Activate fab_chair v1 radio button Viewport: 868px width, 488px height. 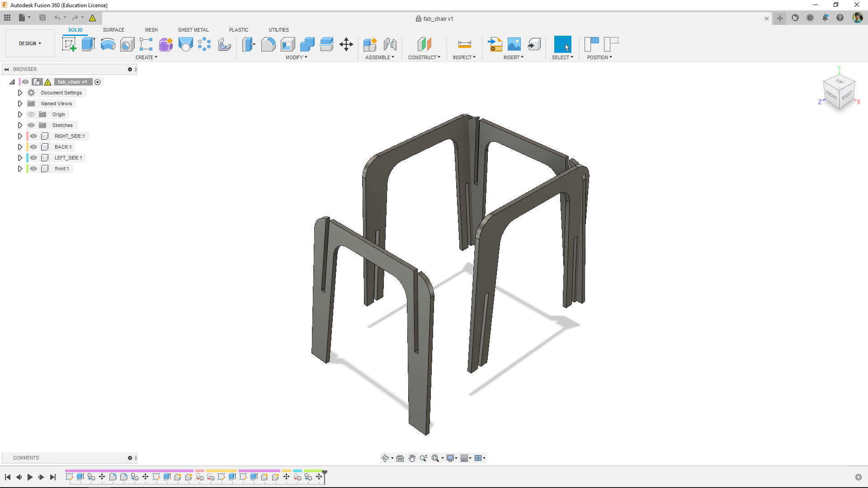coord(97,82)
